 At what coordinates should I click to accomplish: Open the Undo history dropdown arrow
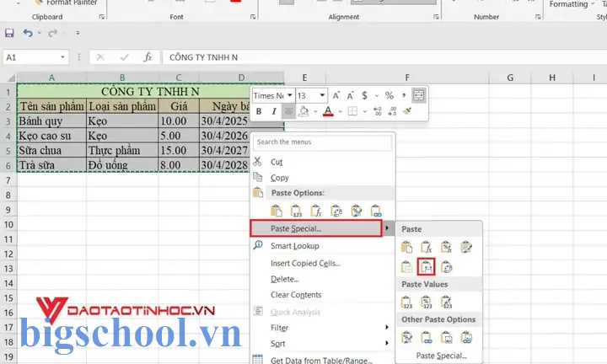point(40,33)
